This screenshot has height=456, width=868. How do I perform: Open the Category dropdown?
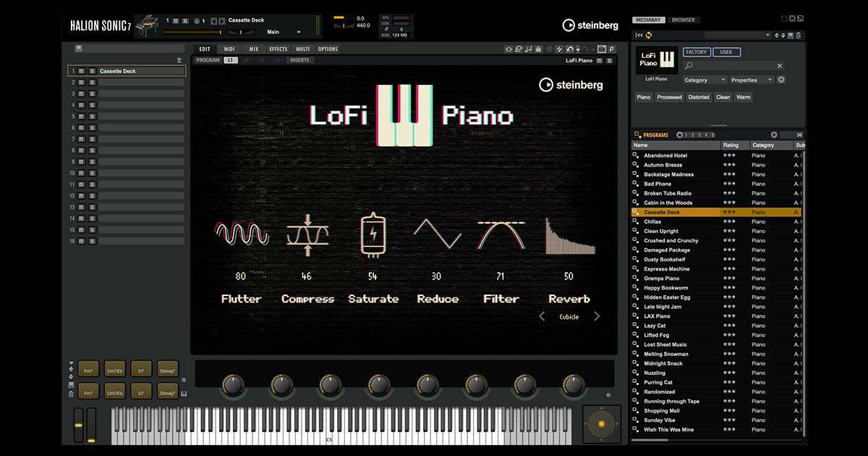click(x=705, y=80)
